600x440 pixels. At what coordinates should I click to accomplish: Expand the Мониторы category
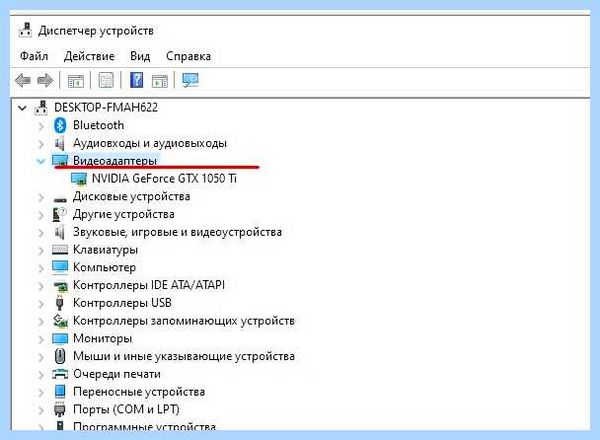41,339
